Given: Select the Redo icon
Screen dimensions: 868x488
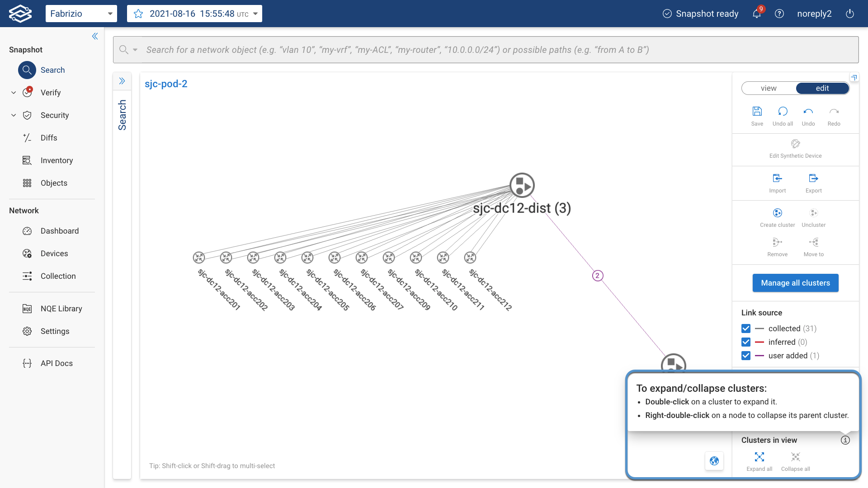Looking at the screenshot, I should (x=834, y=111).
